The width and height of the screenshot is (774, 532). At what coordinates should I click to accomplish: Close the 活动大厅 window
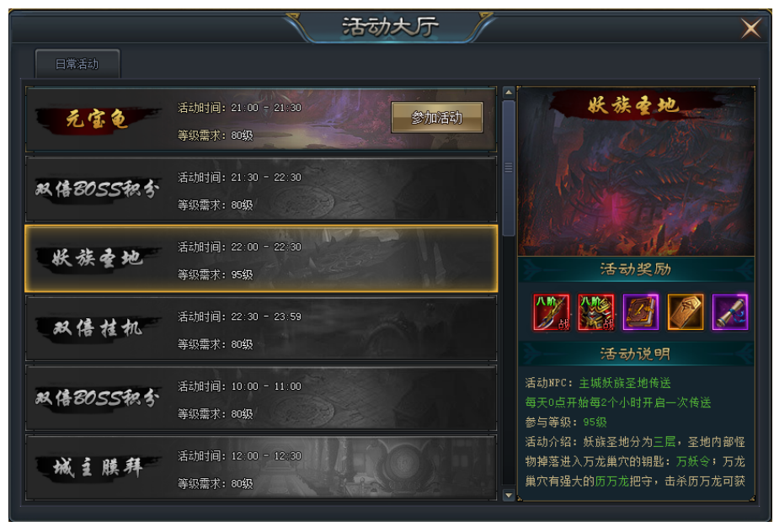(x=750, y=28)
